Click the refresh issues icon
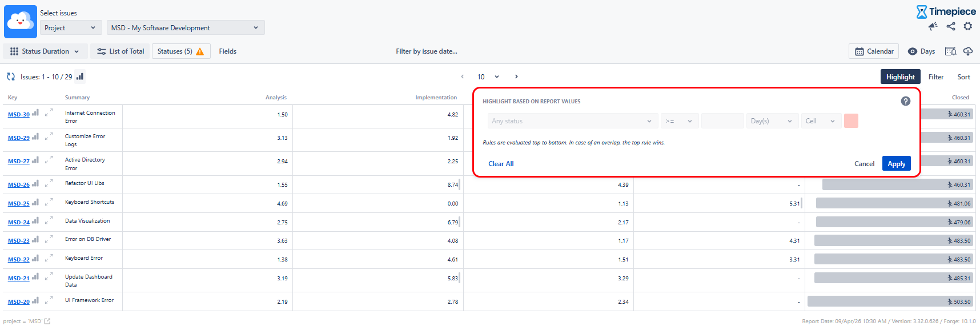Image resolution: width=980 pixels, height=330 pixels. pos(10,77)
